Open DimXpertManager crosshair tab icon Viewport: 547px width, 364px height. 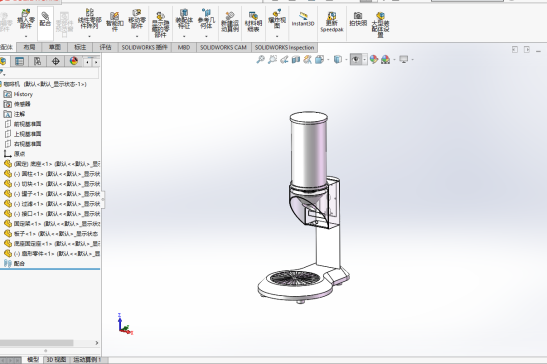pyautogui.click(x=55, y=61)
